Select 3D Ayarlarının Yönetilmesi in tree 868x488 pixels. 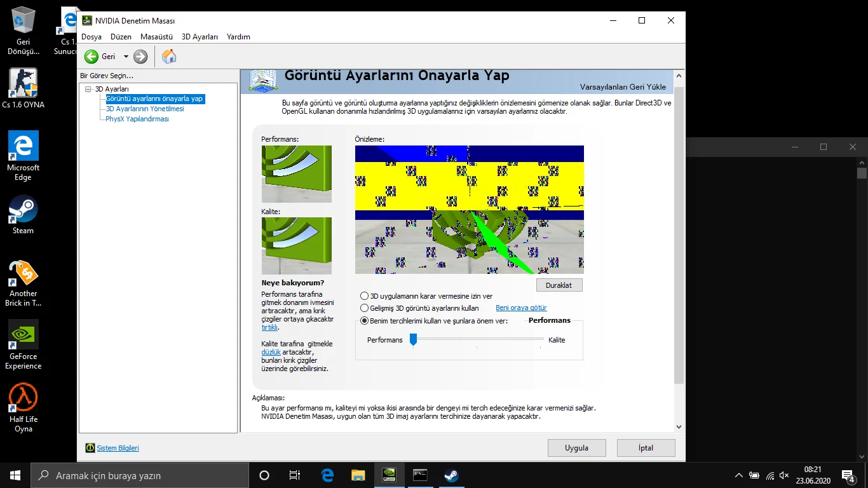click(x=145, y=109)
